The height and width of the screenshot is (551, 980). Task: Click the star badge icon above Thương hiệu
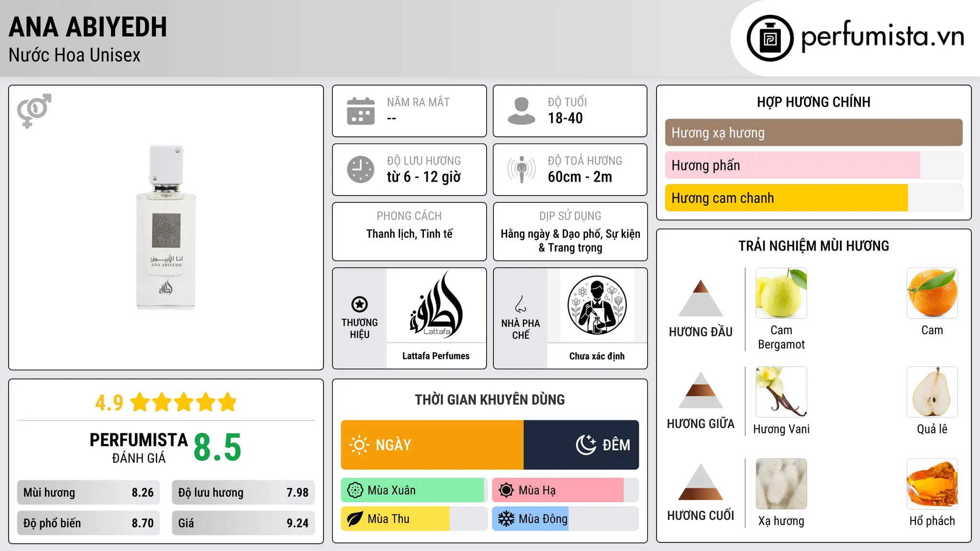pos(359,304)
